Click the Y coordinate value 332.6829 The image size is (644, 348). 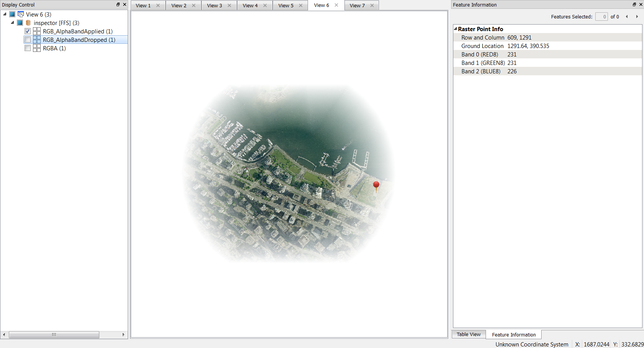[632, 344]
